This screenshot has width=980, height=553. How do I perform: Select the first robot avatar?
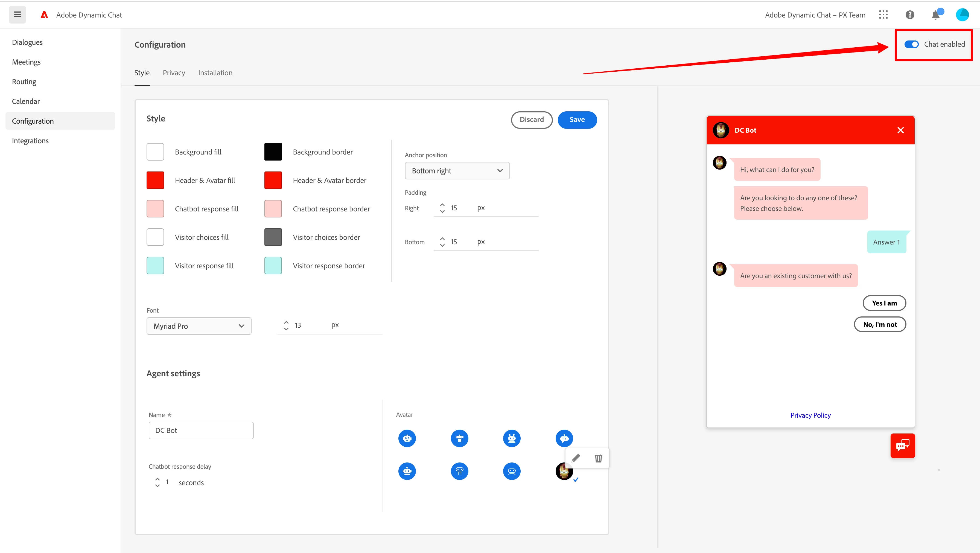[407, 438]
